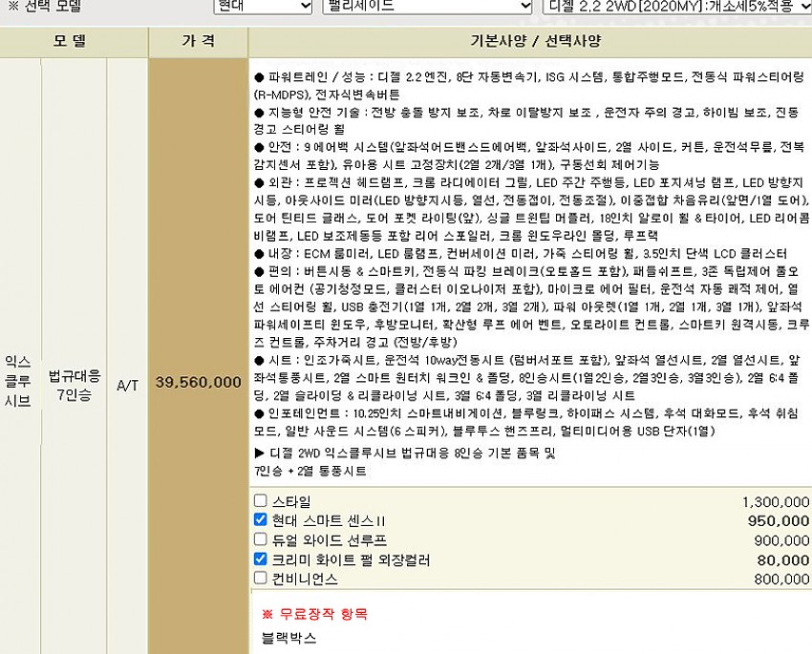
Task: Select the 법규대응 7인승 cell
Action: click(74, 382)
